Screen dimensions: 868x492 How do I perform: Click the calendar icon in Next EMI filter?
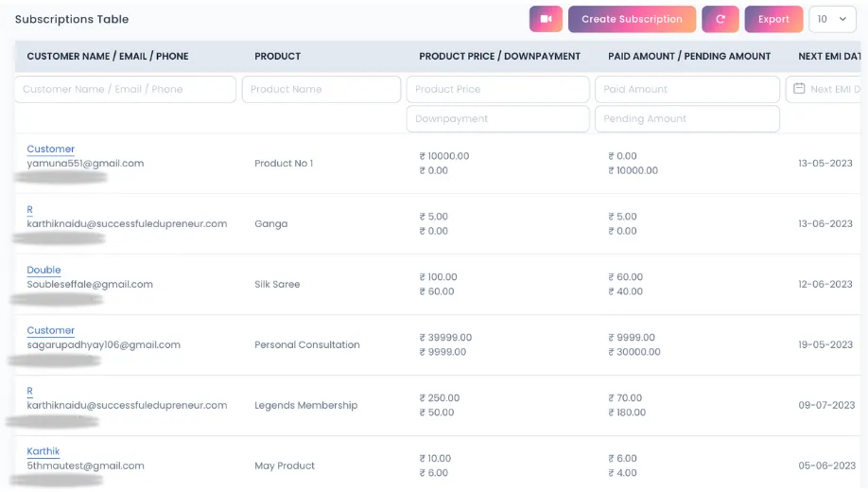pyautogui.click(x=799, y=89)
